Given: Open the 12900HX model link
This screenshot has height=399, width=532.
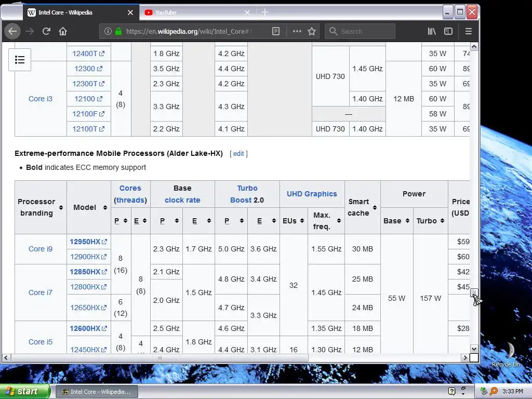Looking at the screenshot, I should click(x=88, y=257).
